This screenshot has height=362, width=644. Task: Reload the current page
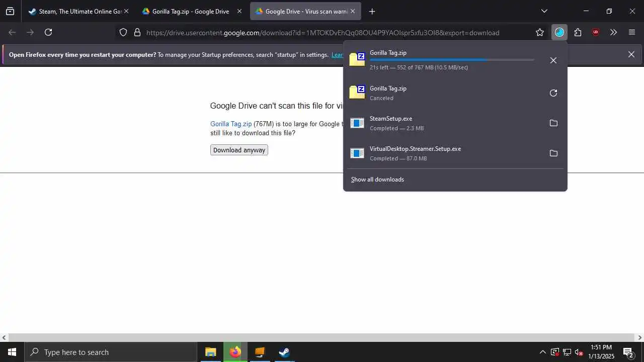pos(48,32)
